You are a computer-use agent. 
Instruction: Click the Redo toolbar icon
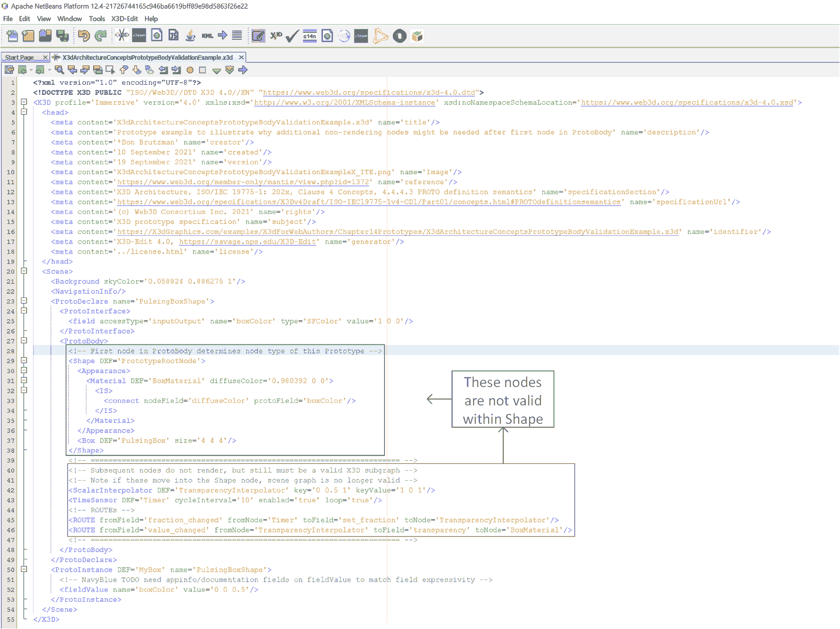click(101, 36)
